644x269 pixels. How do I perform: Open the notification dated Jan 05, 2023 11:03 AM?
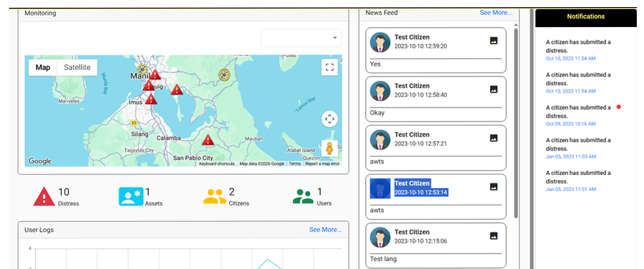tap(578, 148)
